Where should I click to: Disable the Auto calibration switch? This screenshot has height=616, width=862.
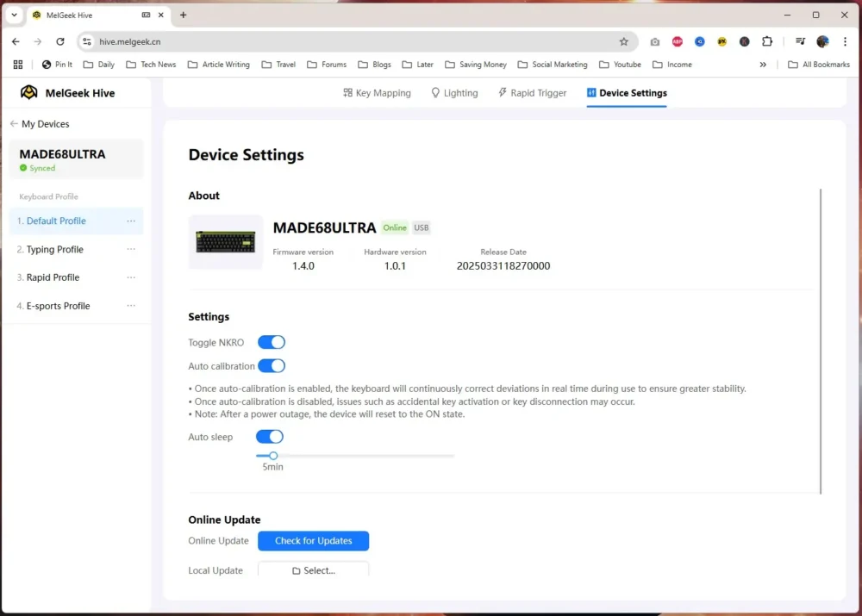(272, 366)
